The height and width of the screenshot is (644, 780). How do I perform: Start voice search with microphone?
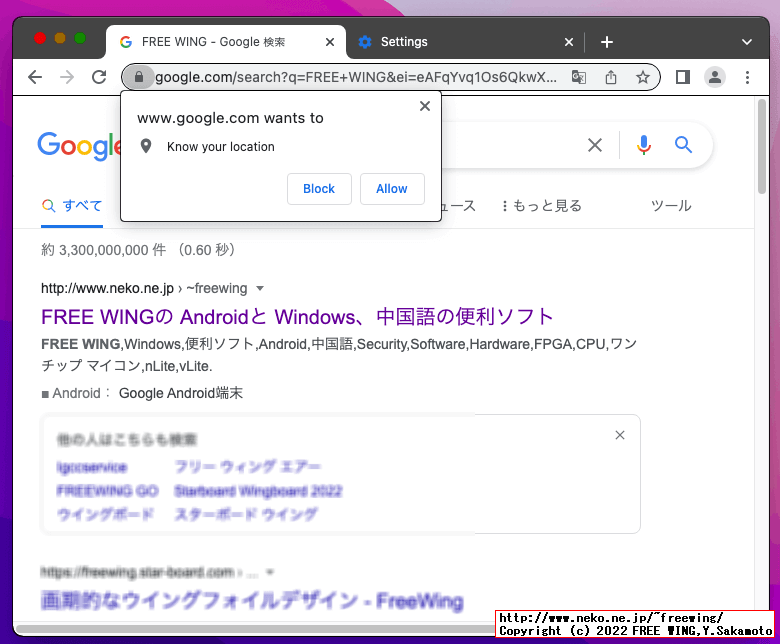(644, 145)
